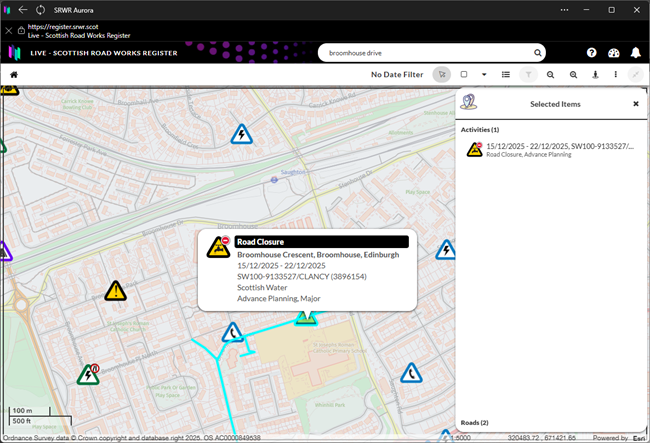Open the dashboard gauge icon

click(x=614, y=53)
